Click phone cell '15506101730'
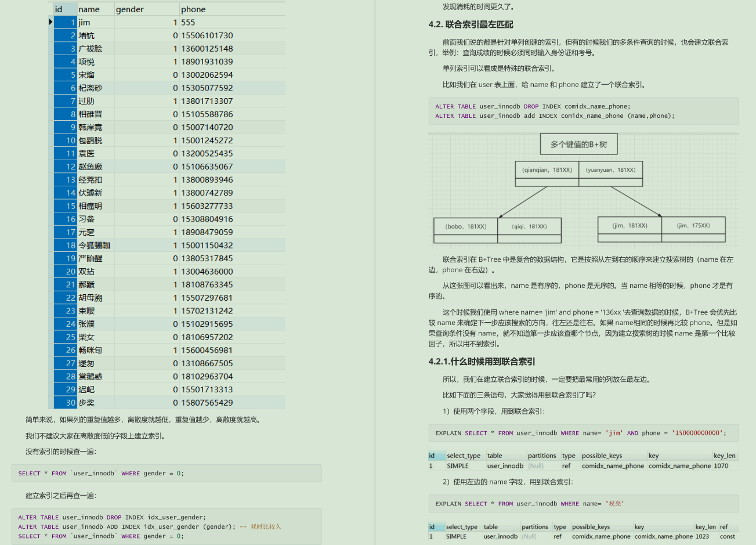 (x=207, y=35)
